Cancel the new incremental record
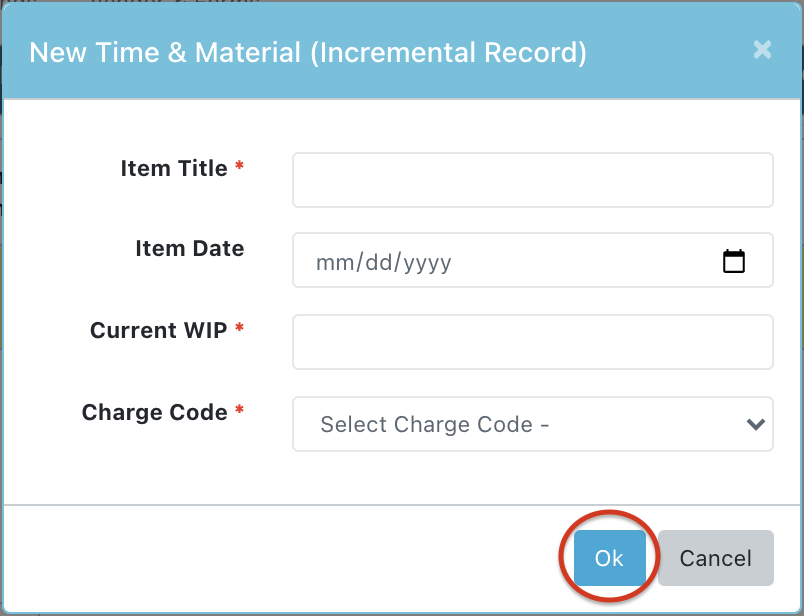Image resolution: width=804 pixels, height=616 pixels. point(715,558)
